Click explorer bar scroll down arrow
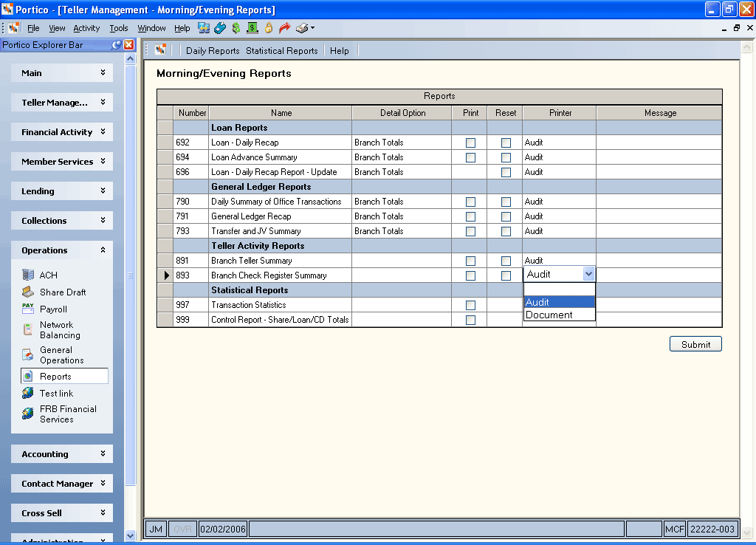 pyautogui.click(x=130, y=535)
